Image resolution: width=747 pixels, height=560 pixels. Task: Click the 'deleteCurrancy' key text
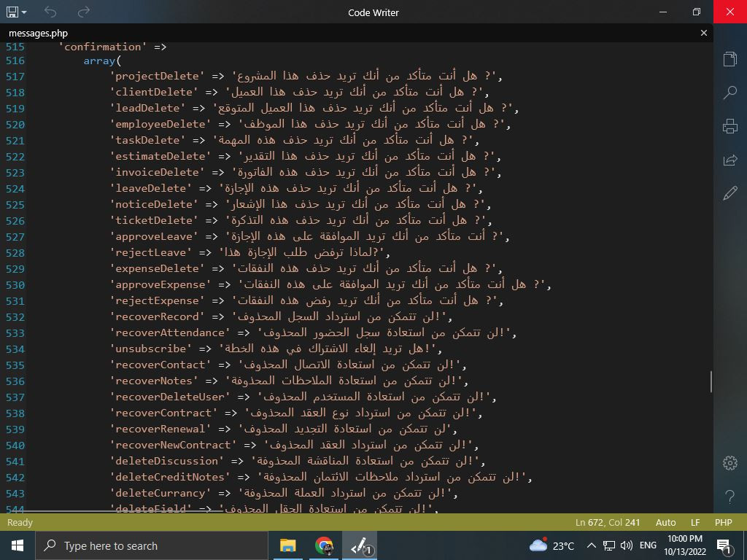[x=160, y=494]
